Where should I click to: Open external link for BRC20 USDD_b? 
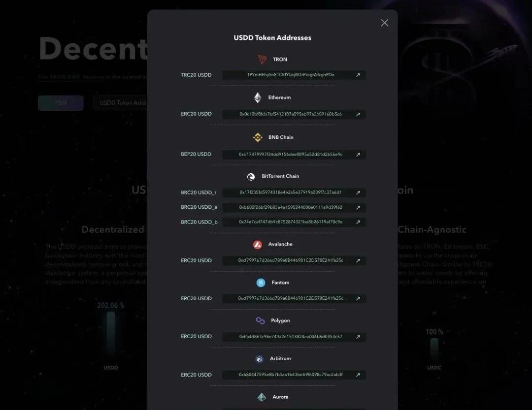click(x=358, y=222)
